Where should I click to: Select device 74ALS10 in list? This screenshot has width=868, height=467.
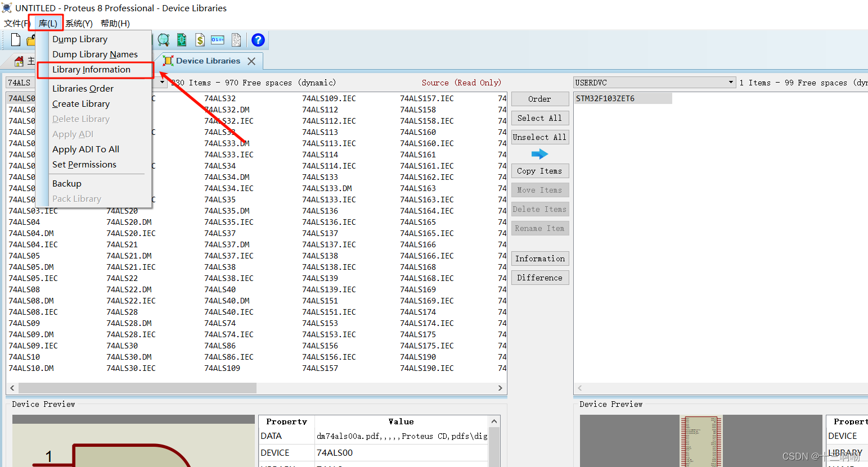point(24,357)
